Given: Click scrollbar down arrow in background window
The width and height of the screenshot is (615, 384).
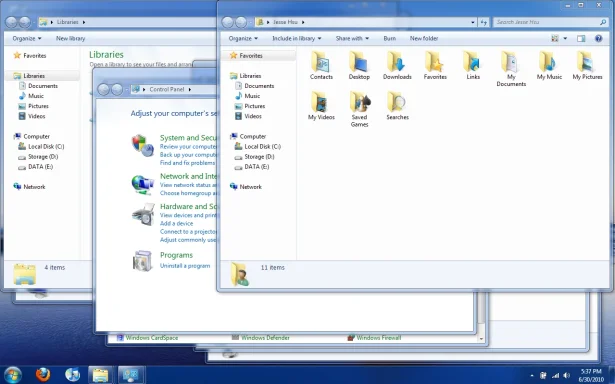Looking at the screenshot, I should pos(481,339).
